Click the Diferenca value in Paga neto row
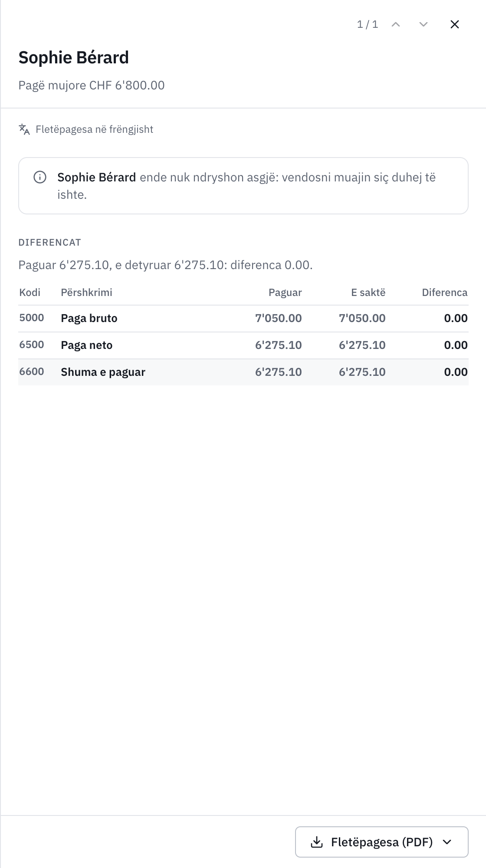The height and width of the screenshot is (868, 486). point(456,345)
